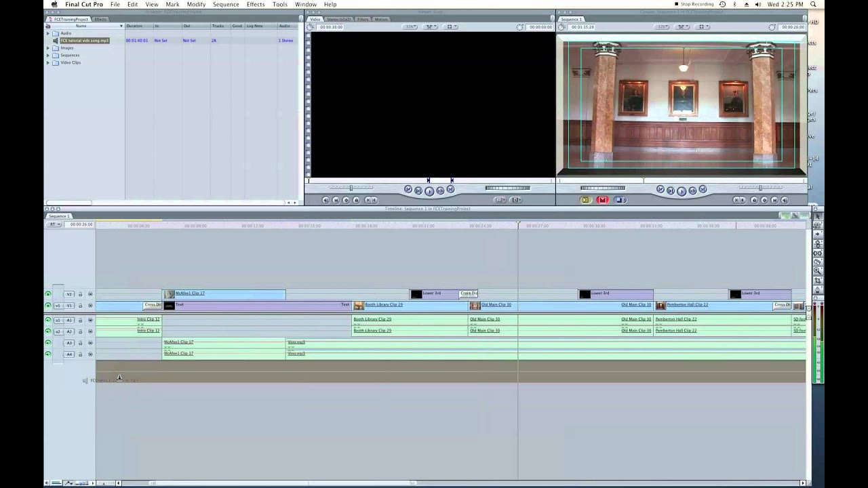Open the Effects menu
This screenshot has width=868, height=488.
coord(256,4)
